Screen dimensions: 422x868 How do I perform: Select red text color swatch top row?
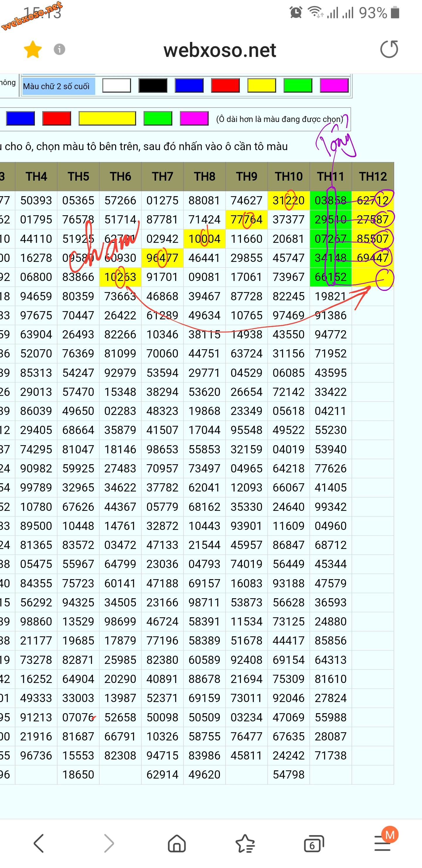225,85
